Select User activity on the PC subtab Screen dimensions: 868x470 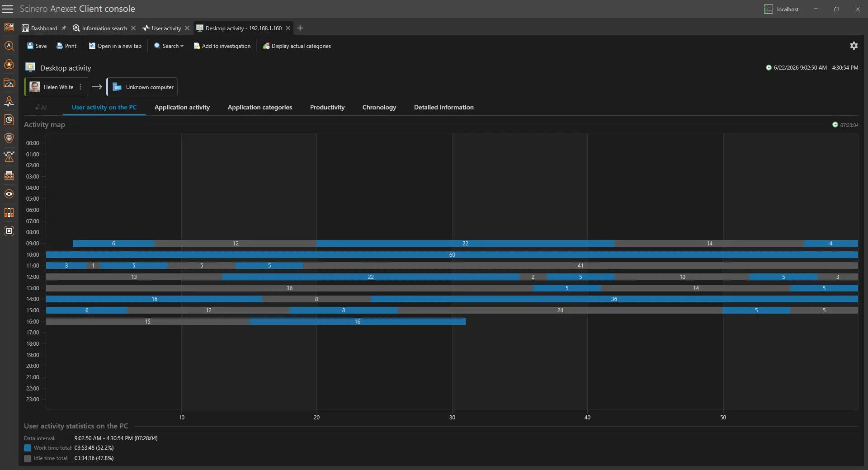(x=104, y=107)
